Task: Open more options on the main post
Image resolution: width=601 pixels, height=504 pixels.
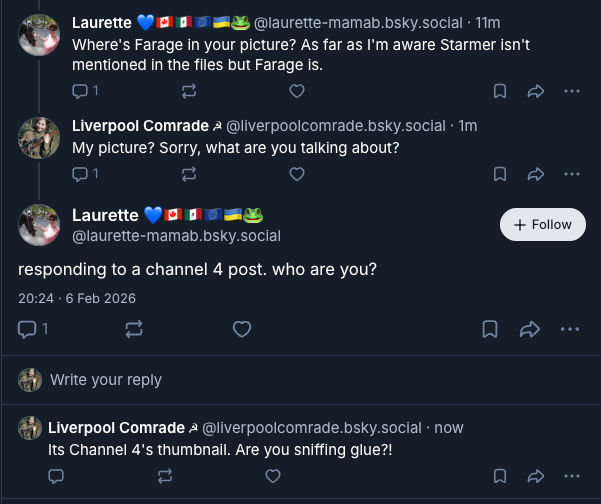Action: (x=570, y=328)
